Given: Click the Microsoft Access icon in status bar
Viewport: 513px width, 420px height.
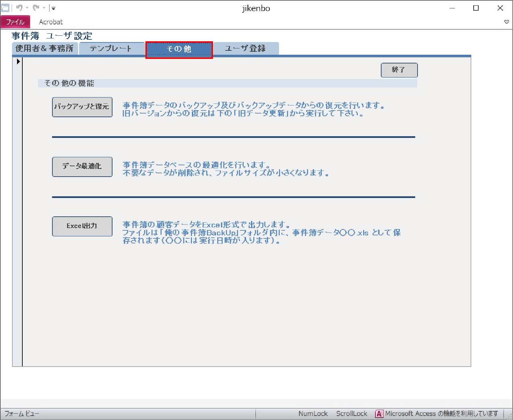Looking at the screenshot, I should point(379,414).
